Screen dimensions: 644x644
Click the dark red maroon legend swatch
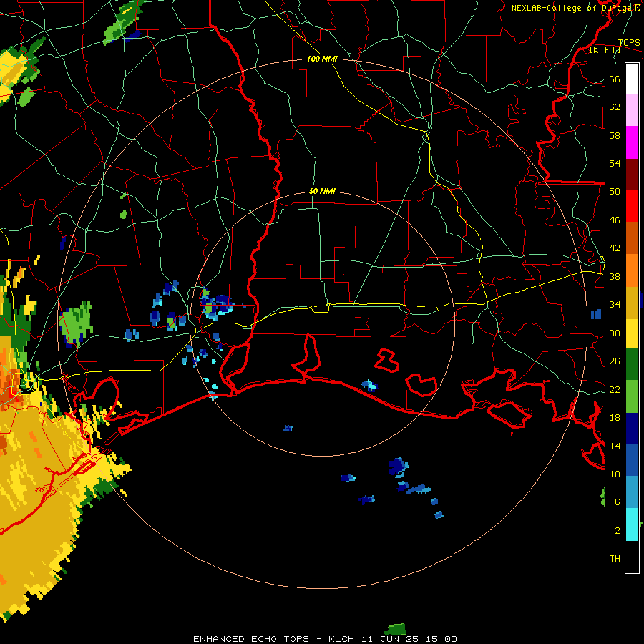coord(632,174)
